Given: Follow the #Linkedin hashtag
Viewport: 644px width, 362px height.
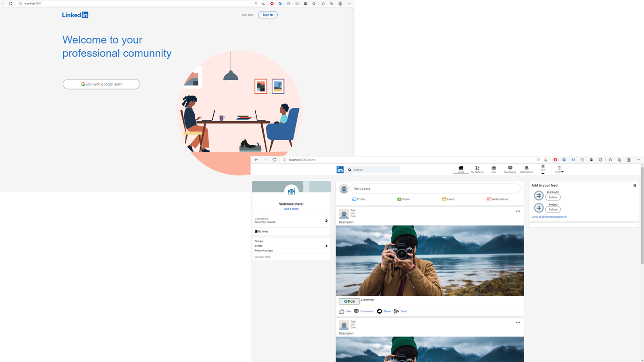Looking at the screenshot, I should coord(553,197).
